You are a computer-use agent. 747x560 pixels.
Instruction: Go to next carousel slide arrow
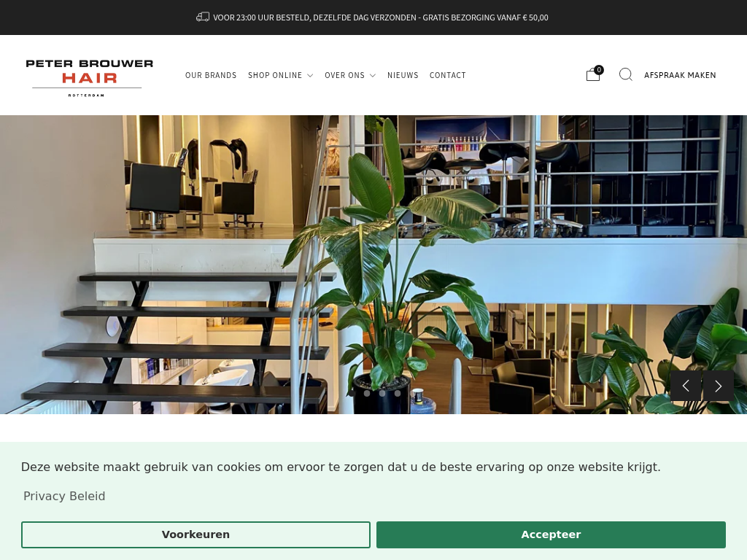point(719,386)
